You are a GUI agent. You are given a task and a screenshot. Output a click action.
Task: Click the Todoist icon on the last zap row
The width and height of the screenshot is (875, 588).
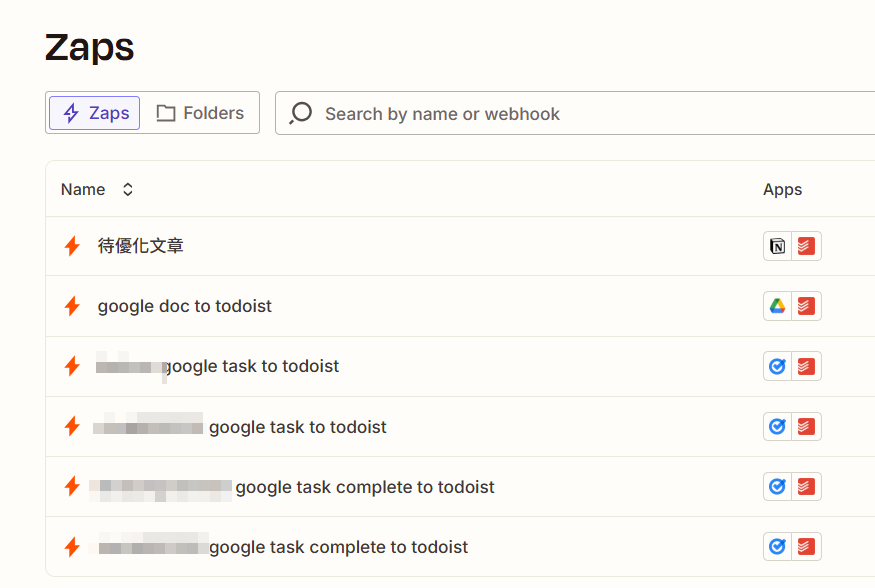[806, 546]
